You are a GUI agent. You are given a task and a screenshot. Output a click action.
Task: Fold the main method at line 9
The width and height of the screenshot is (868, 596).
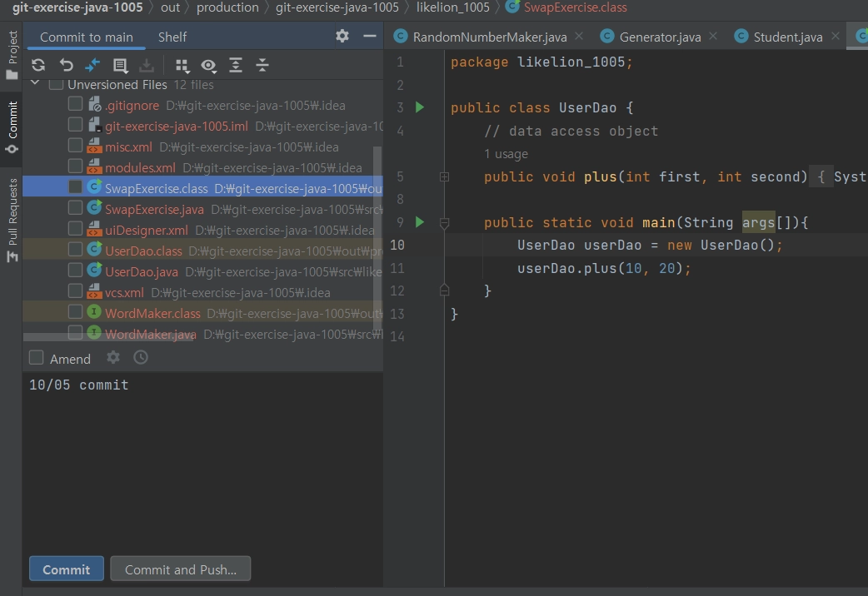click(444, 223)
